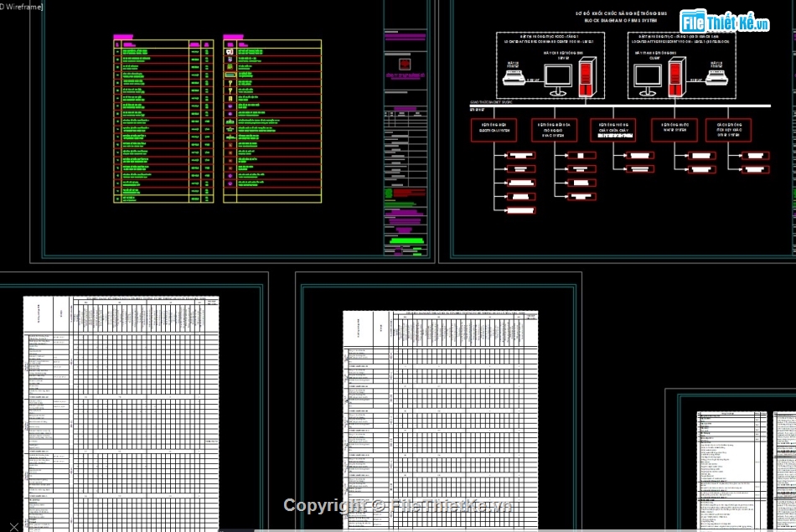The height and width of the screenshot is (532, 796).
Task: Click the monitor icon under MÁY CHỦ HỆ THỐNG BMS
Action: pos(558,75)
